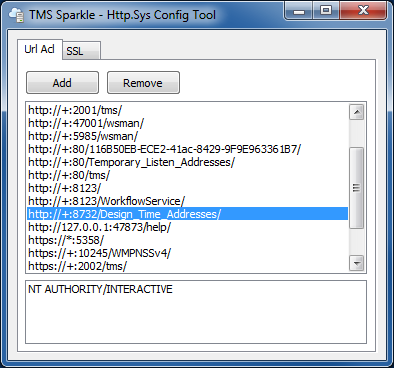Click the URL list scrollbar thumb

(x=356, y=188)
